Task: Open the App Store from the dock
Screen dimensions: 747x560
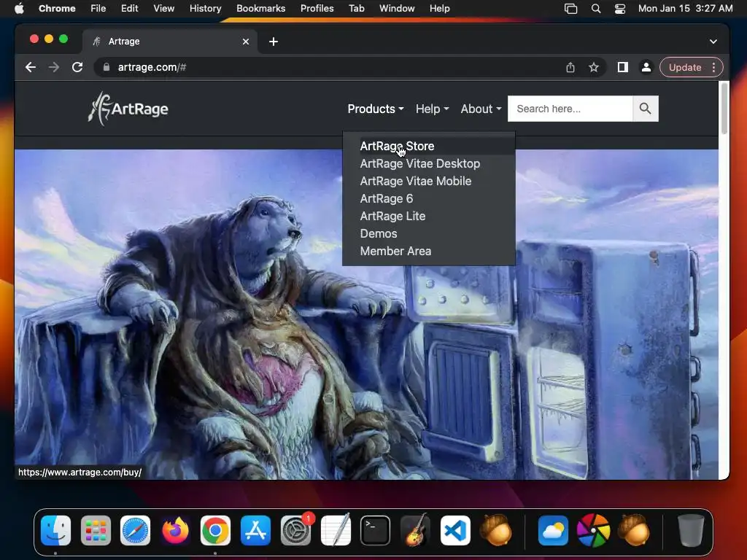Action: click(255, 530)
